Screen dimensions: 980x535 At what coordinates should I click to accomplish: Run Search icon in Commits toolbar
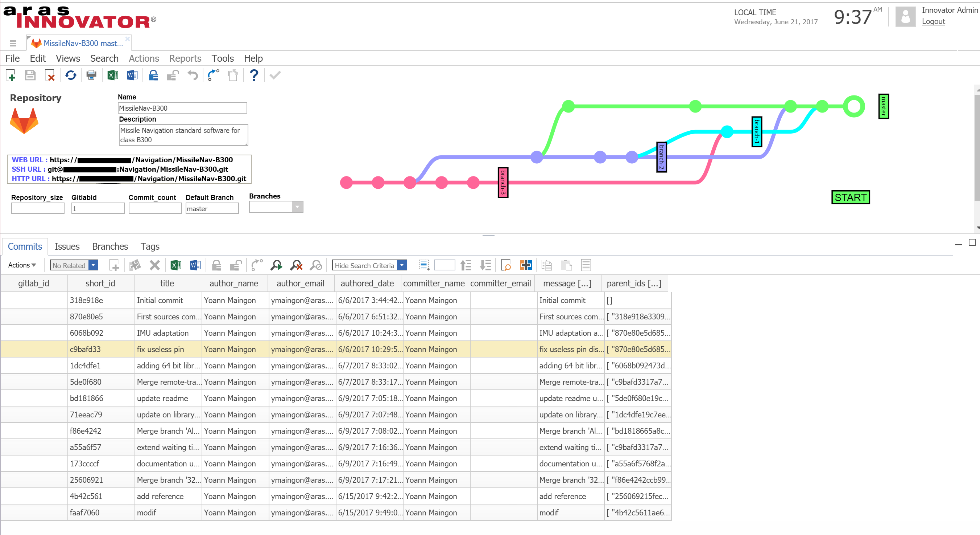tap(276, 265)
